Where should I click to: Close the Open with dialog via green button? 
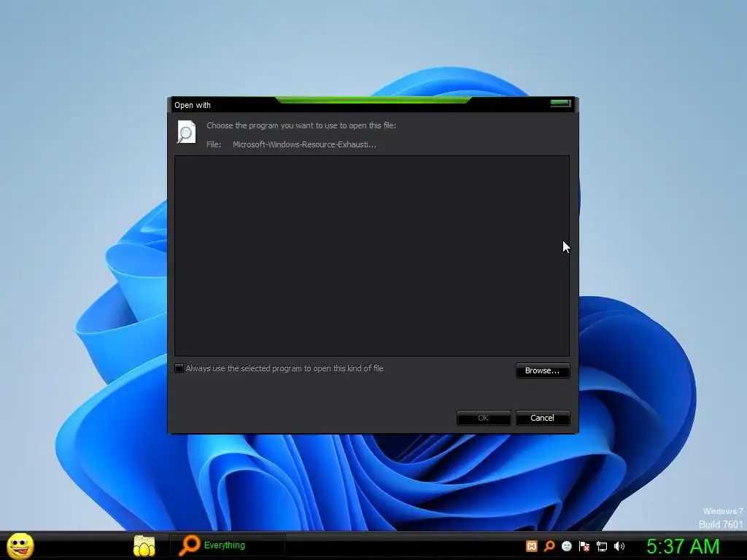click(x=560, y=103)
